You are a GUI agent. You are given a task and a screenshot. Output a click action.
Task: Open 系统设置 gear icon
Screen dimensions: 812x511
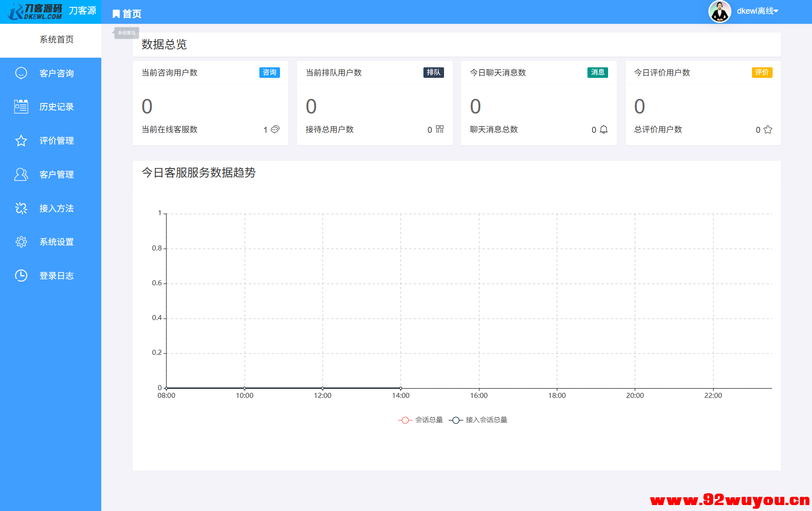pos(21,242)
